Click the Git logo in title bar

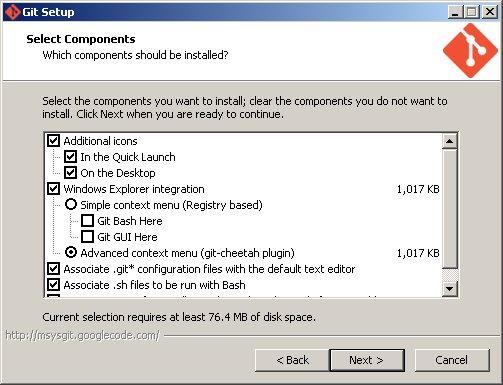12,12
